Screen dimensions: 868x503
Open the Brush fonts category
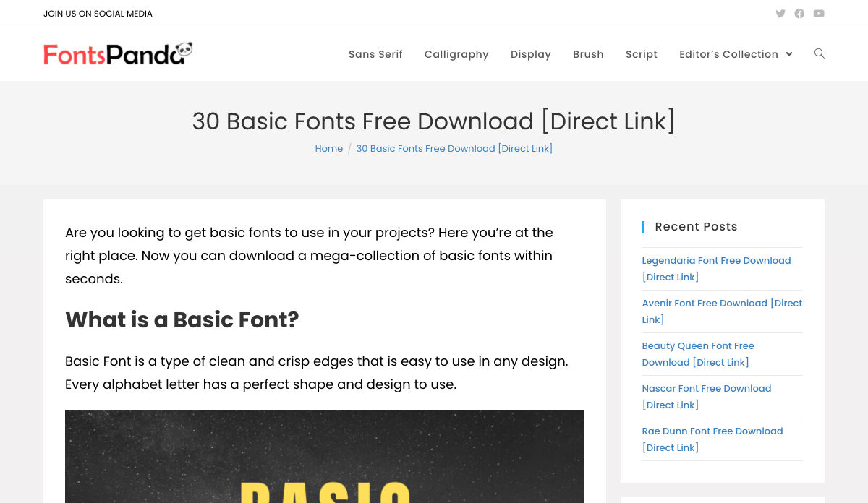pos(588,54)
